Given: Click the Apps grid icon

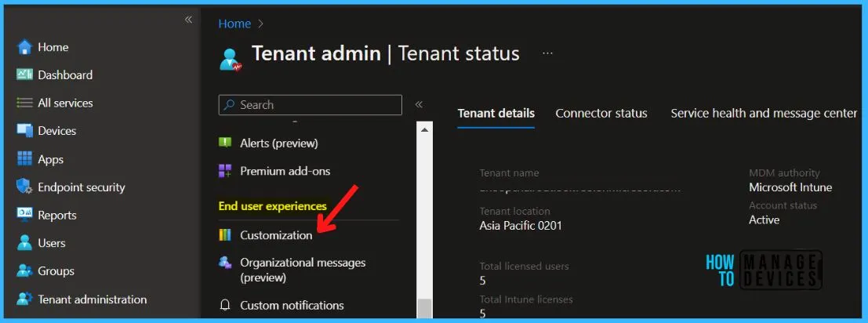Looking at the screenshot, I should 24,159.
